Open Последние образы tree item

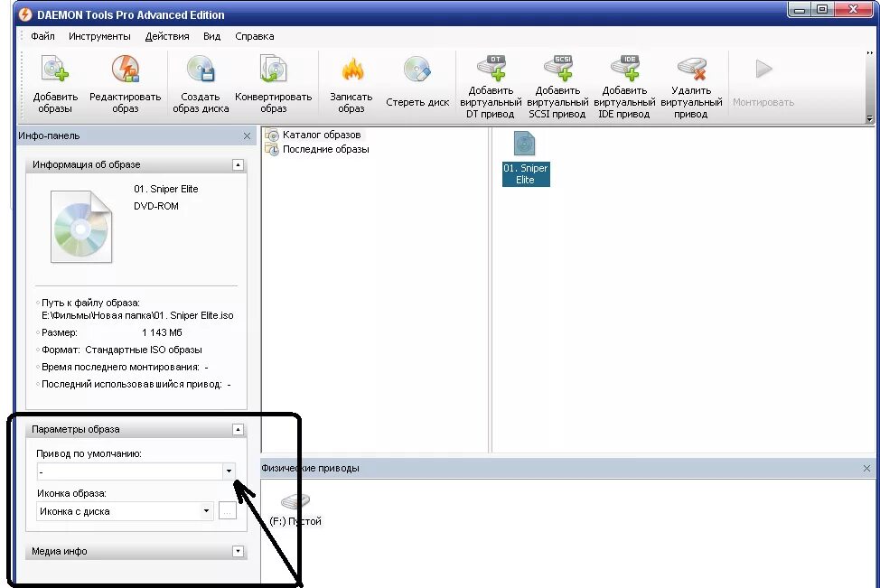coord(325,149)
